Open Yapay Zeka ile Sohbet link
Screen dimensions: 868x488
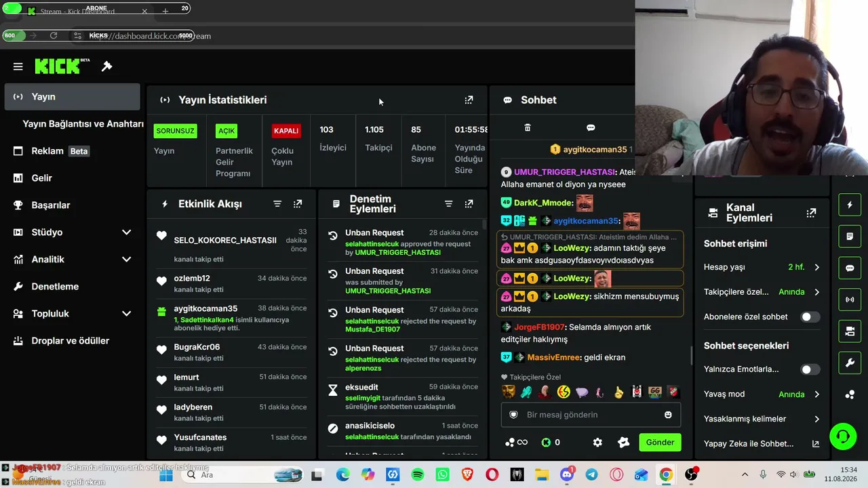coord(762,444)
